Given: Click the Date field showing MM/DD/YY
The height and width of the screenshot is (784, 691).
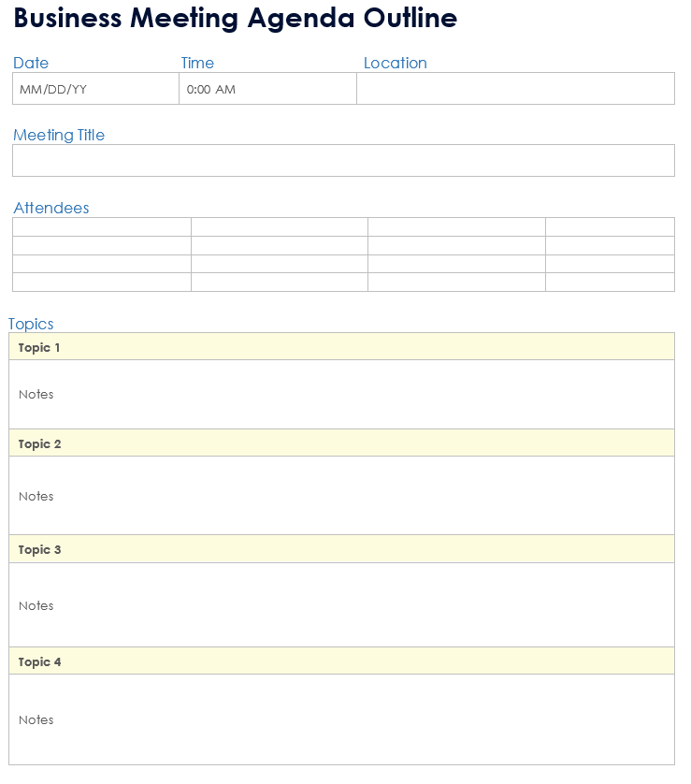Looking at the screenshot, I should [95, 90].
